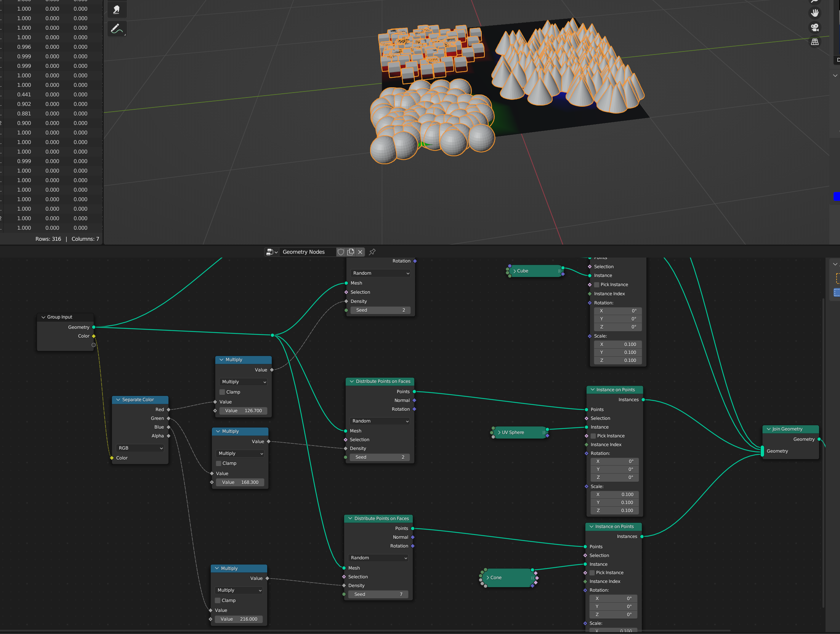Edit the Value 126.700 field
This screenshot has height=634, width=840.
[x=244, y=411]
